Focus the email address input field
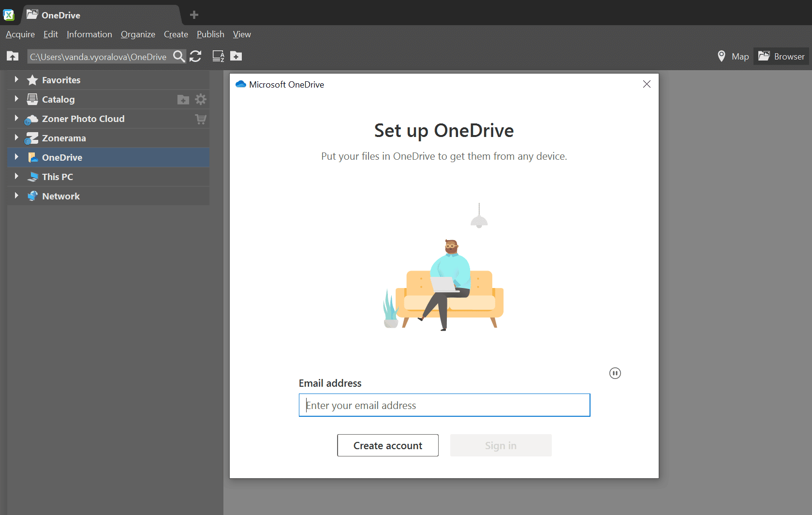This screenshot has height=515, width=812. click(x=444, y=405)
